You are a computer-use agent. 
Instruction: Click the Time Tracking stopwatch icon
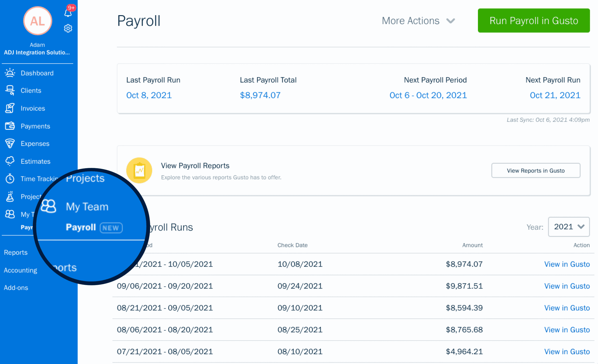(x=10, y=179)
